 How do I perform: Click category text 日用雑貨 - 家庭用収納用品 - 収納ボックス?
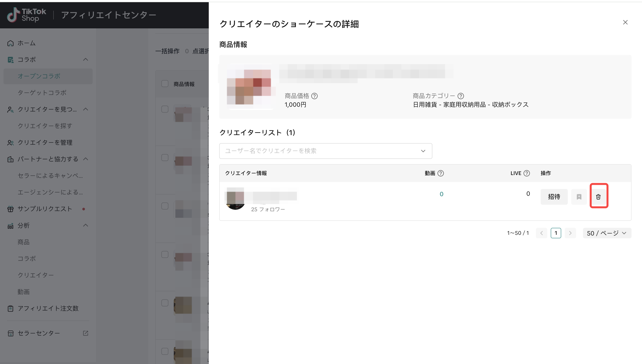(471, 105)
